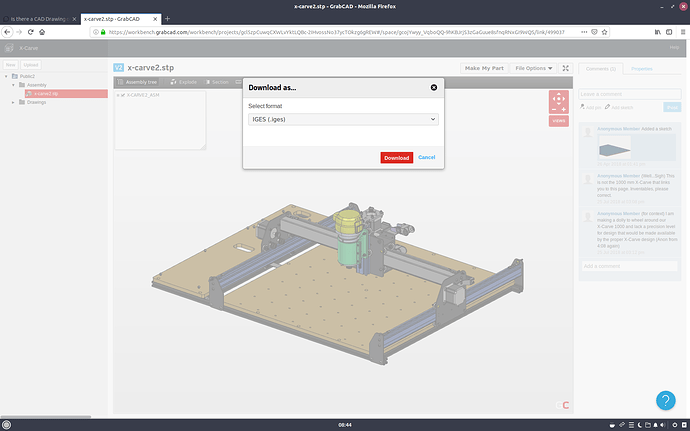690x431 pixels.
Task: Bookmark this page with star
Action: click(604, 32)
